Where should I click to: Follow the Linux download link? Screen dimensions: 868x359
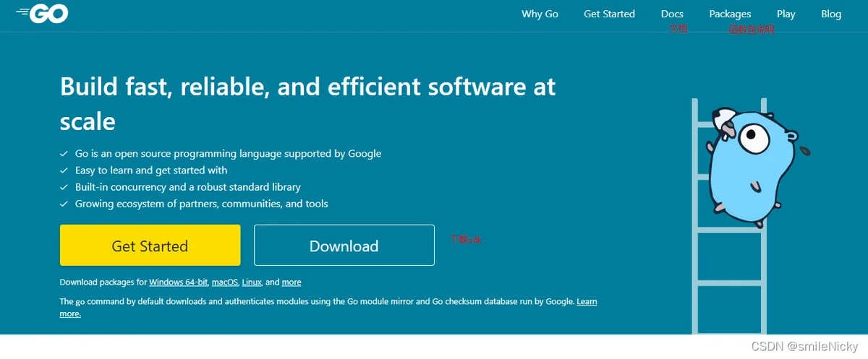[x=252, y=282]
